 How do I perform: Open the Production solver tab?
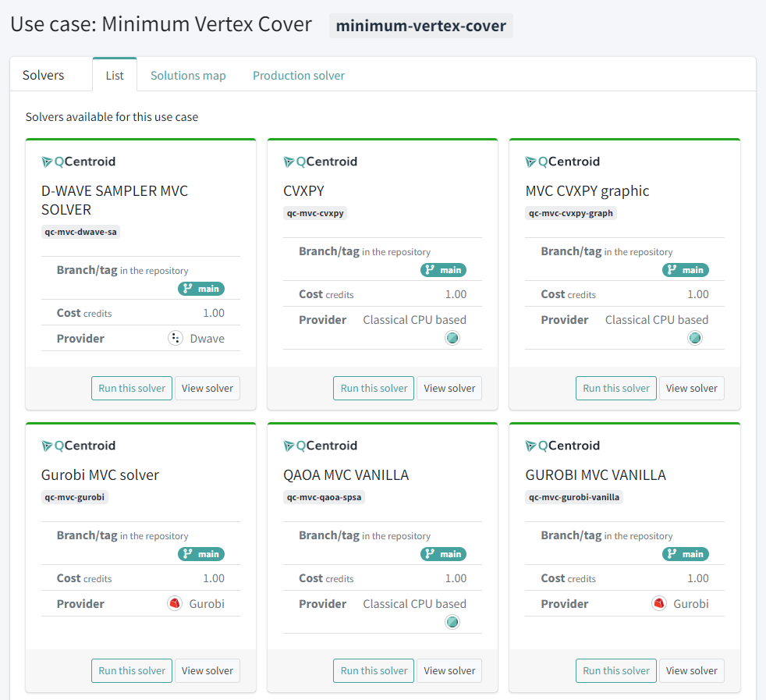299,76
